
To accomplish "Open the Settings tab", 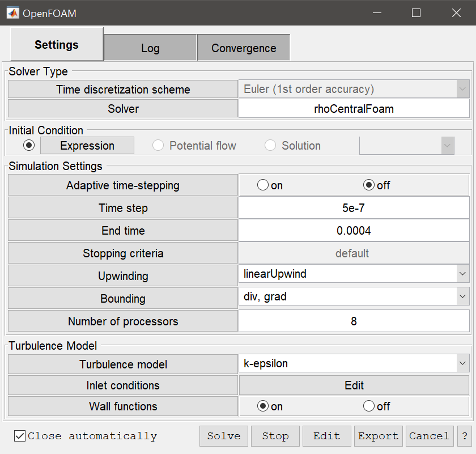I will (x=57, y=44).
